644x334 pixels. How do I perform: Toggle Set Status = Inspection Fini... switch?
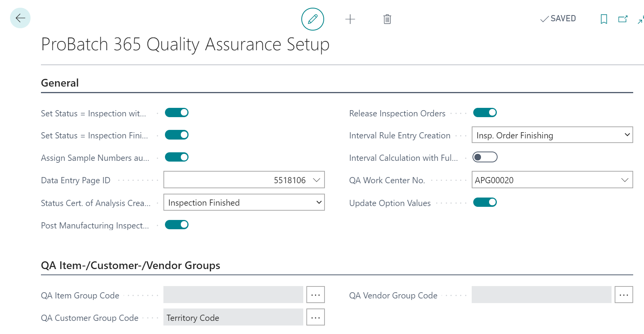177,135
